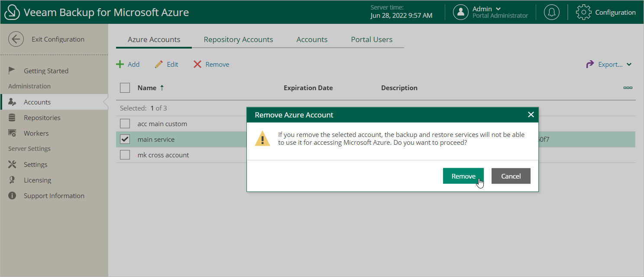Expand the Export dropdown arrow
This screenshot has width=644, height=277.
629,65
